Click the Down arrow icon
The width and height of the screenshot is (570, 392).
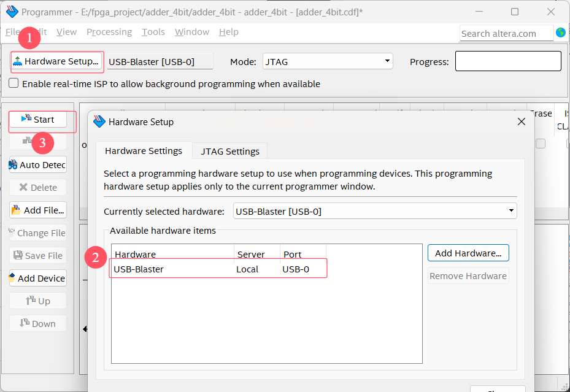coord(25,323)
